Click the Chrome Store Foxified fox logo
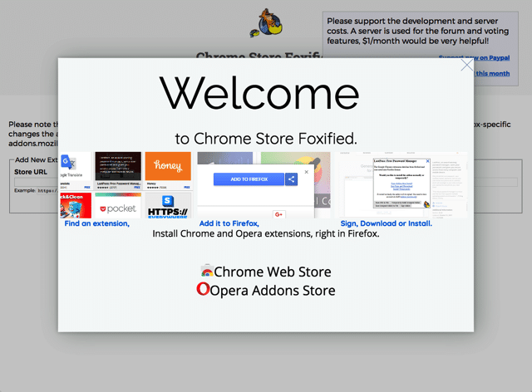The image size is (532, 392). pos(266,23)
